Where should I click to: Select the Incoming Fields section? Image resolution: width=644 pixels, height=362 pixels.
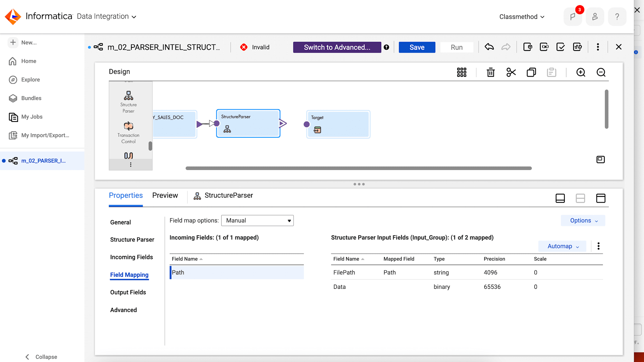tap(131, 257)
